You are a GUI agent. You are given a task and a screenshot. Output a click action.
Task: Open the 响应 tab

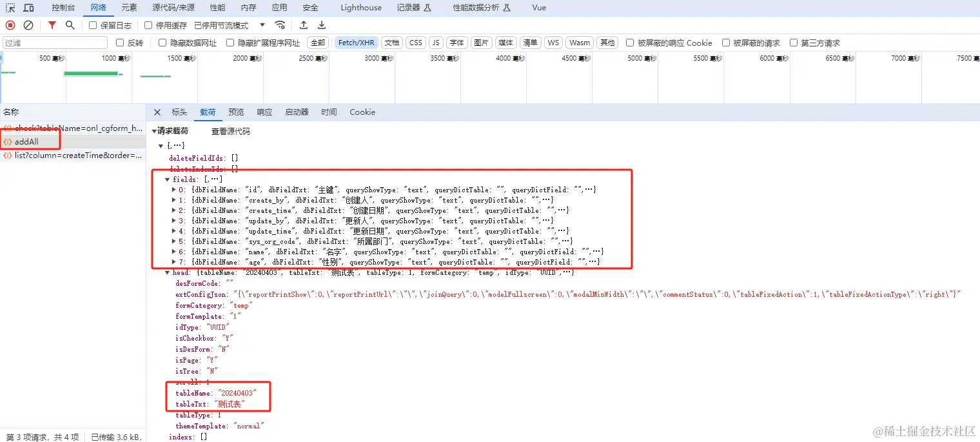pyautogui.click(x=264, y=112)
